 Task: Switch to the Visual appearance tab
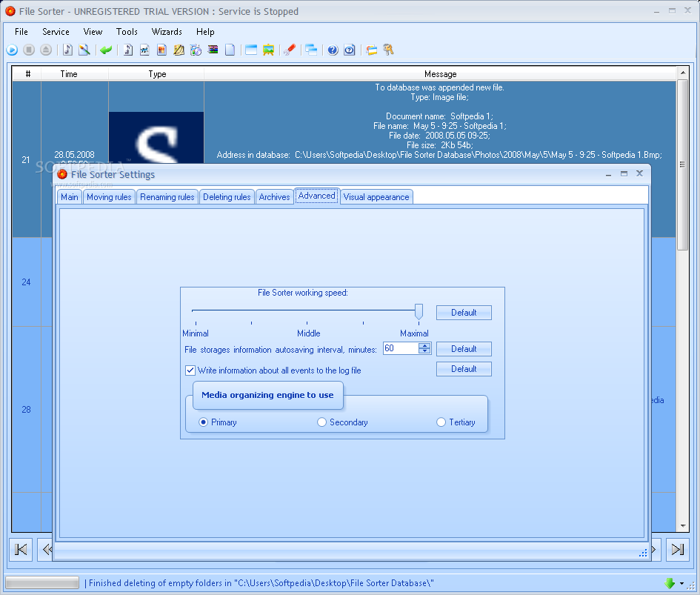coord(376,197)
